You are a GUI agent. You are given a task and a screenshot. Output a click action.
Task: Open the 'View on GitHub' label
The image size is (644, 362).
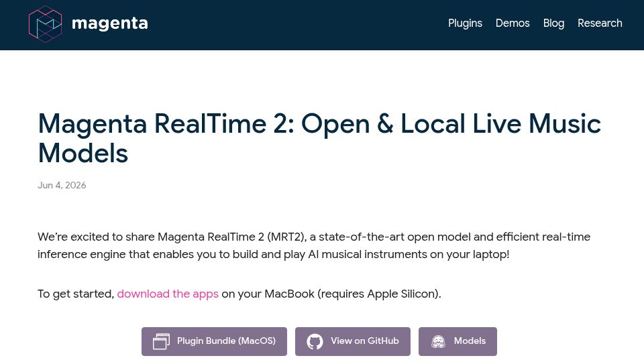pyautogui.click(x=365, y=341)
